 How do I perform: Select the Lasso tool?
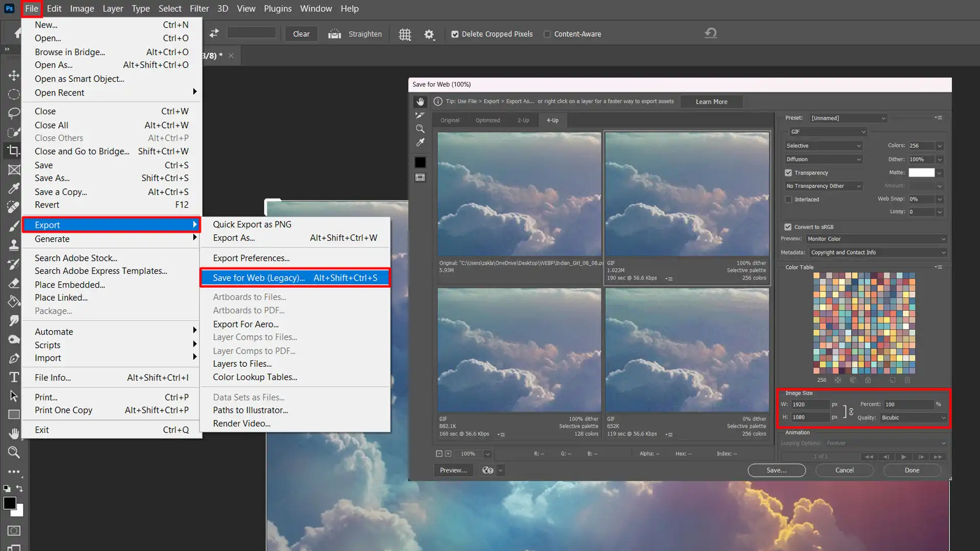(14, 113)
